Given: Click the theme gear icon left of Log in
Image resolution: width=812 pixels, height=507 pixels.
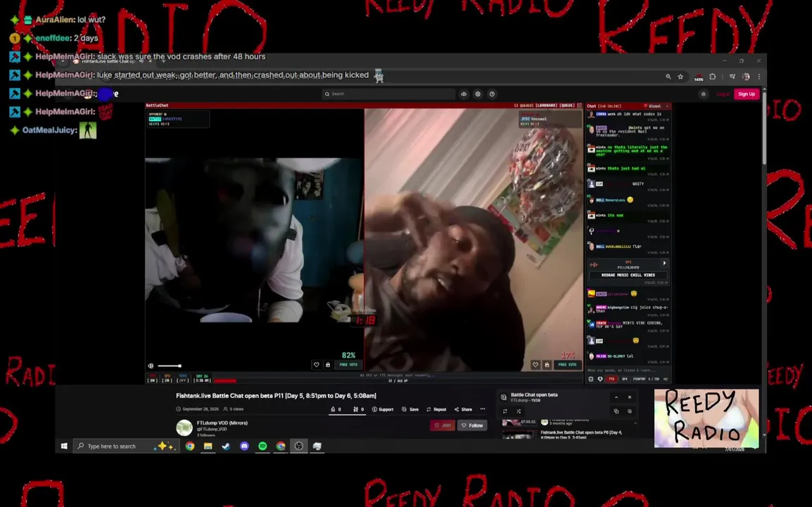Looking at the screenshot, I should click(x=703, y=94).
